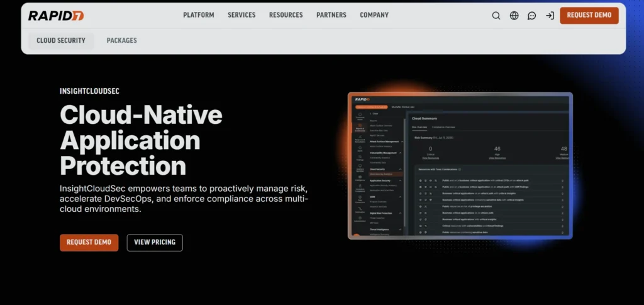The height and width of the screenshot is (305, 644).
Task: Click 'Public resources containing sensitive data' row
Action: [491, 232]
